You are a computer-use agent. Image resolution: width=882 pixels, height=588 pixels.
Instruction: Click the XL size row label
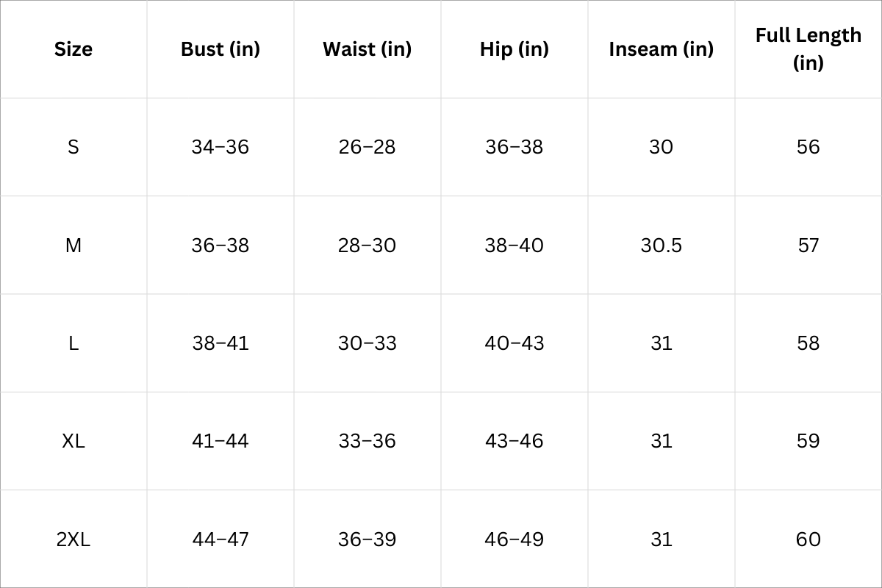tap(73, 441)
